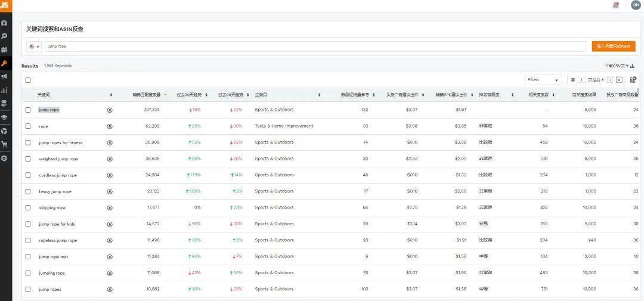Click the download CSV file link
This screenshot has height=301, width=644.
(620, 66)
